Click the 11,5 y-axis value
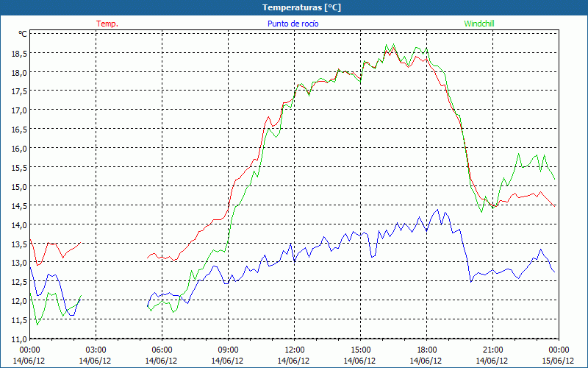Screen dimensions: 588x368 [x=19, y=321]
